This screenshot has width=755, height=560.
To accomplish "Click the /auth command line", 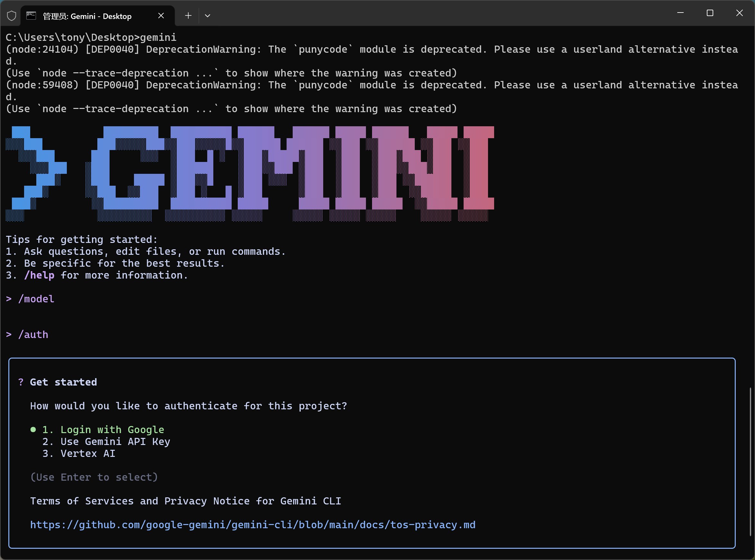I will pyautogui.click(x=33, y=334).
